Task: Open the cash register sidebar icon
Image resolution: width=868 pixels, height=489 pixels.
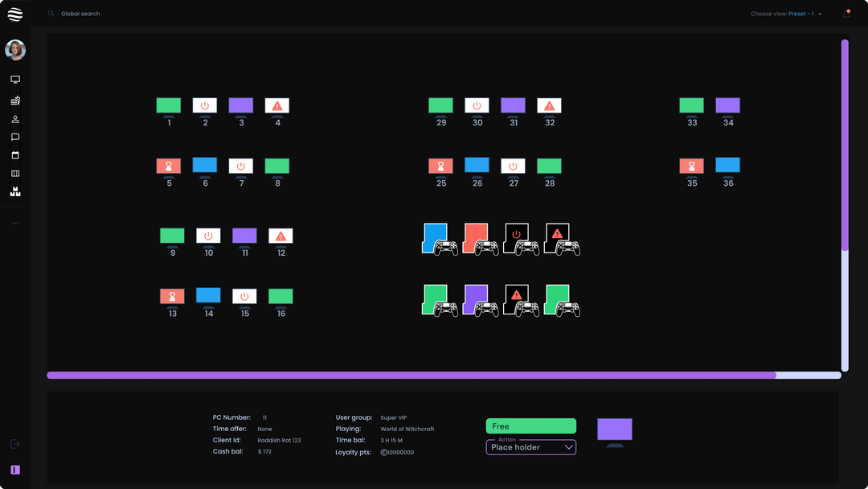Action: pyautogui.click(x=15, y=101)
